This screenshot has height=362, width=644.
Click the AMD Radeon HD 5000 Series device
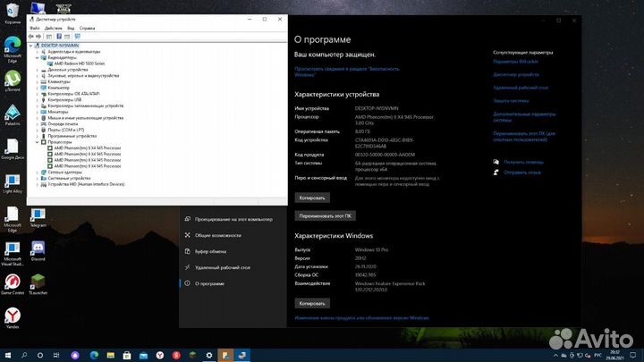coord(80,63)
